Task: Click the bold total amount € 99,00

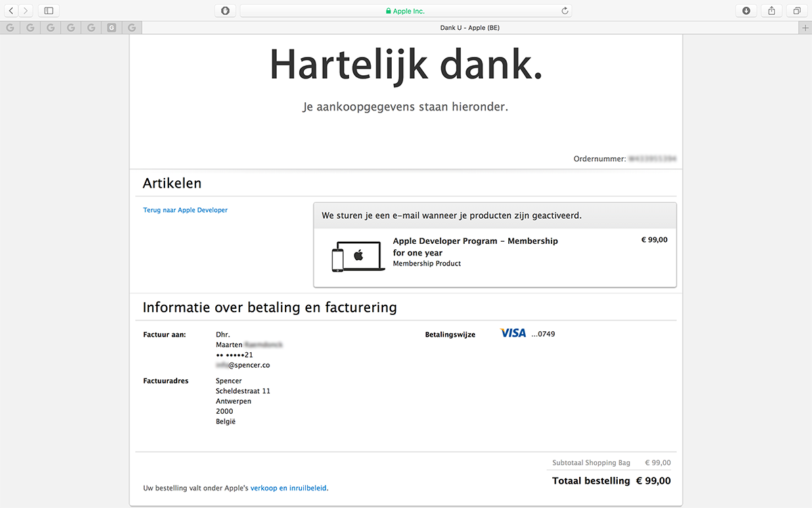Action: (x=654, y=481)
